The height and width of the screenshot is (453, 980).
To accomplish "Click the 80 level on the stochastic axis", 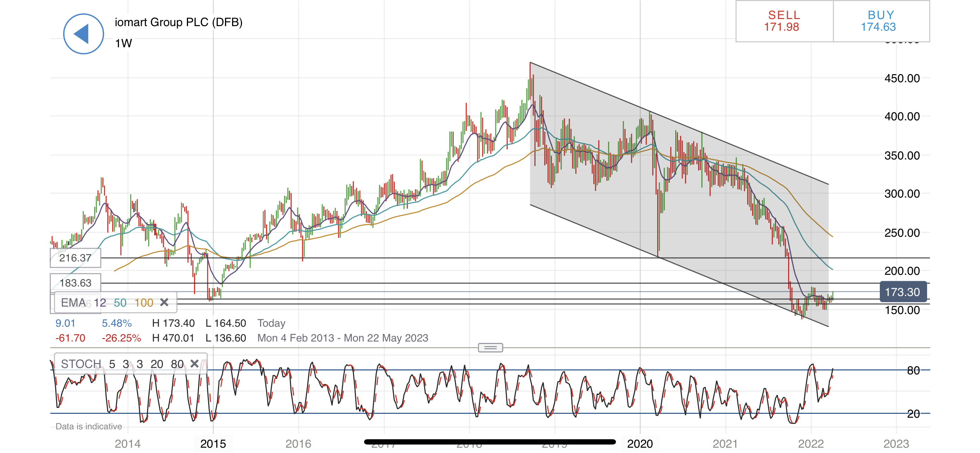I will pos(913,370).
